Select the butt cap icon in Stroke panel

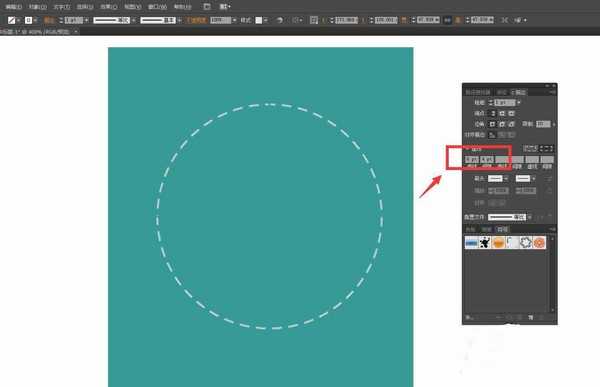click(493, 113)
